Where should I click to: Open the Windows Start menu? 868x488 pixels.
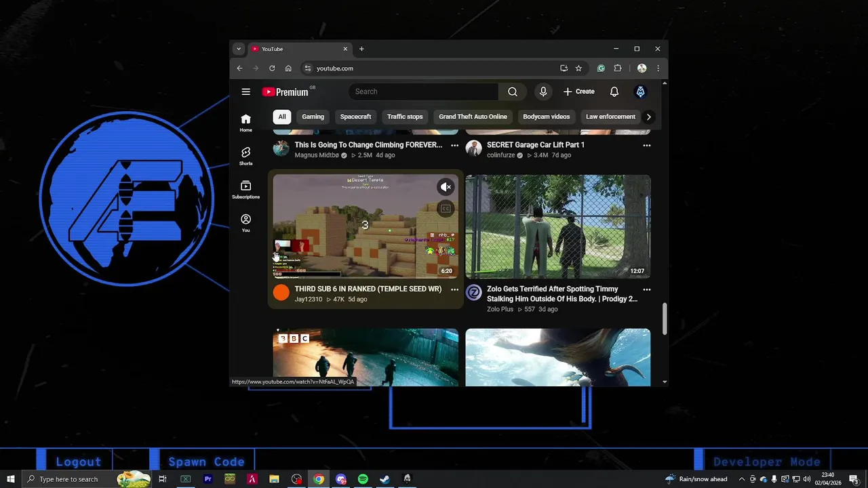coord(11,479)
